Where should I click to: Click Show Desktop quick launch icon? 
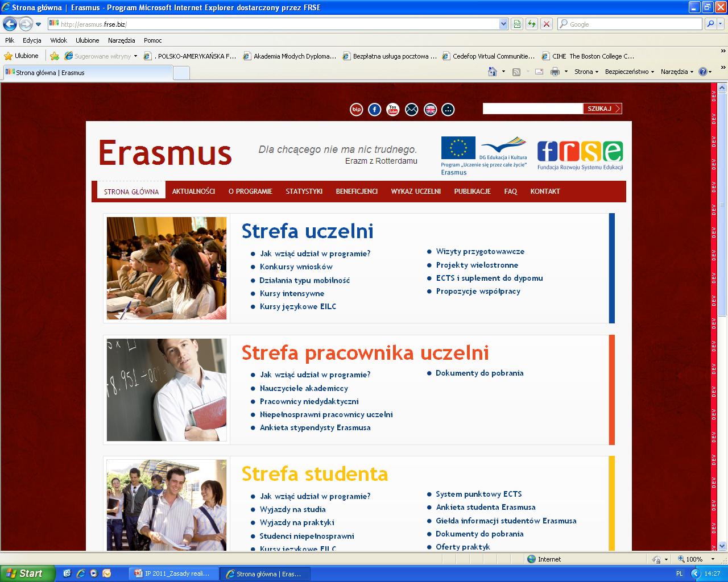(x=67, y=573)
